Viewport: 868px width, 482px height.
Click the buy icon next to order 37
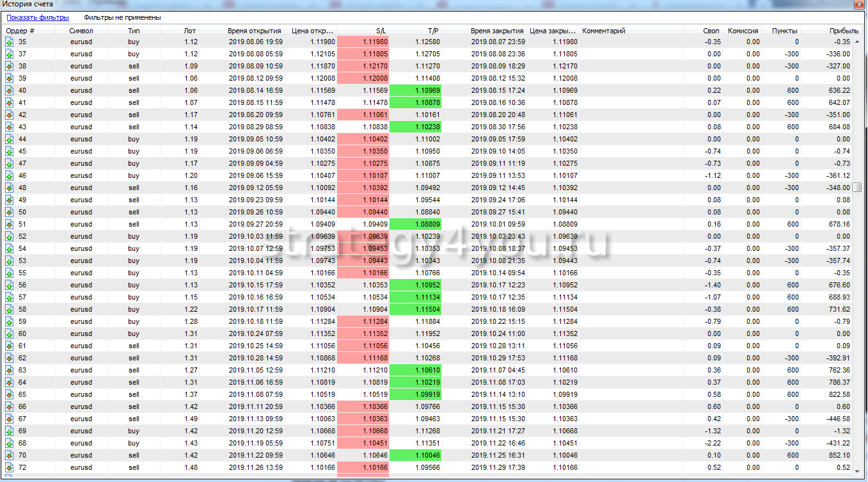[x=10, y=54]
